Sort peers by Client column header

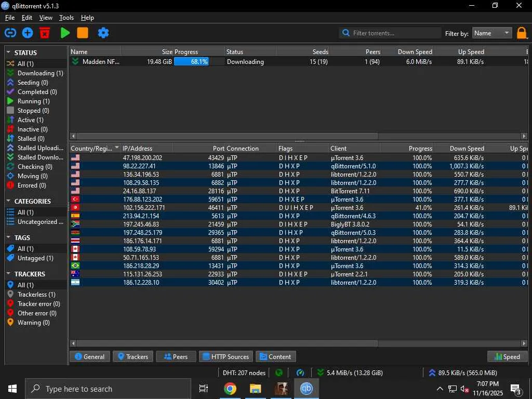coord(354,148)
